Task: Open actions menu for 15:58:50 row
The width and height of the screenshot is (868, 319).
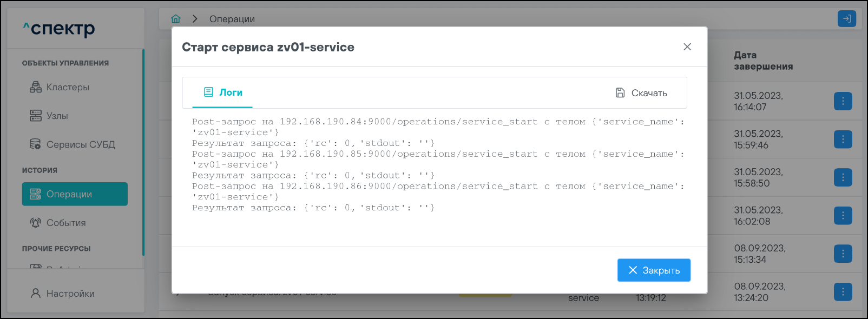Action: (x=843, y=177)
